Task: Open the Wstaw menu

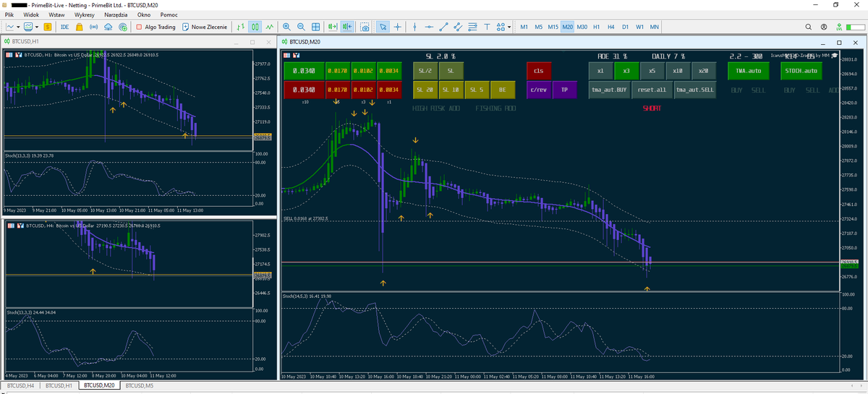Action: pyautogui.click(x=56, y=14)
